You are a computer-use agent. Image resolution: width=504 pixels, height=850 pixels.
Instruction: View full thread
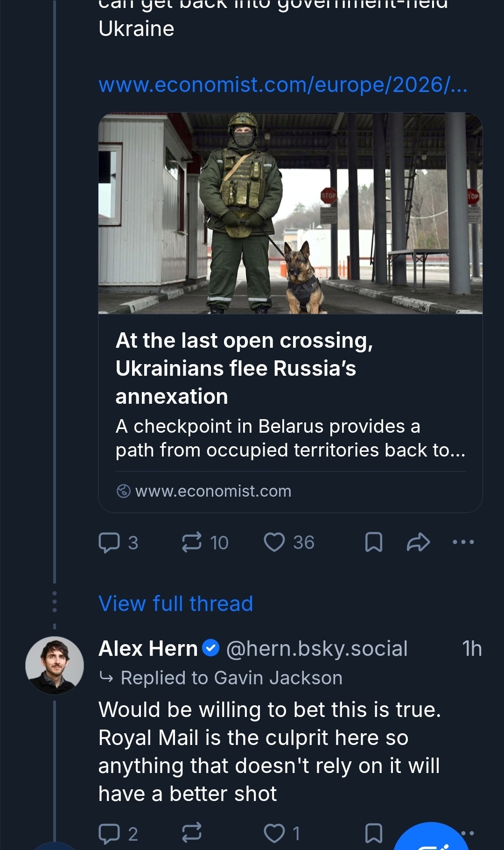pos(176,604)
